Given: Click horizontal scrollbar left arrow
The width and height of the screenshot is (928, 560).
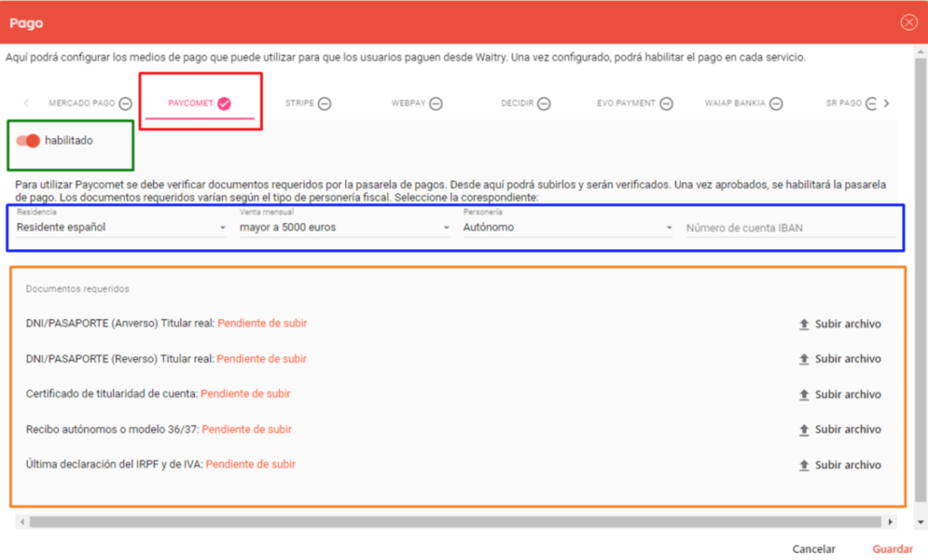Looking at the screenshot, I should (x=23, y=522).
